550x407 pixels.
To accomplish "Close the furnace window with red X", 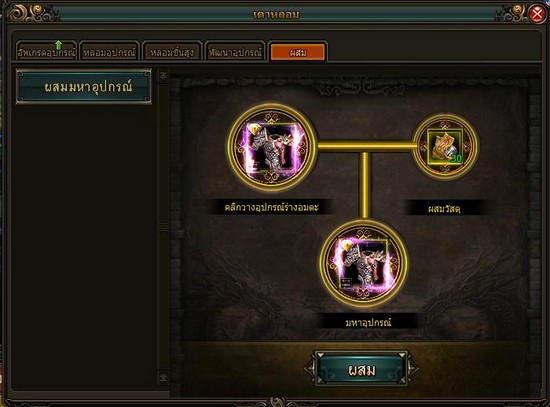I will tap(537, 14).
